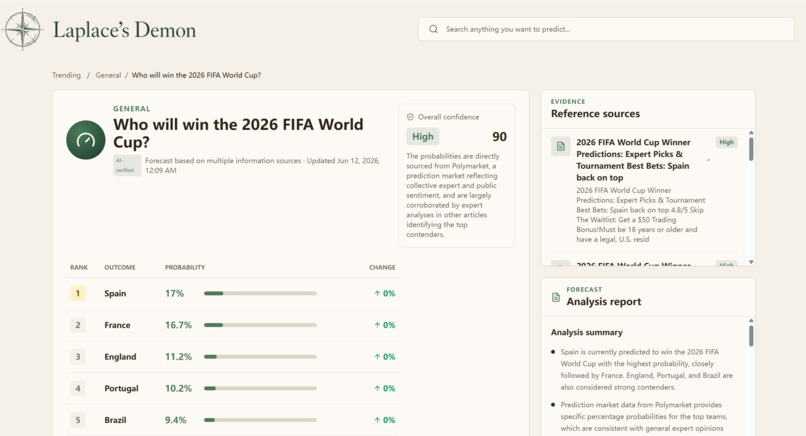
Task: Click the 9.4% probability value
Action: (x=176, y=420)
